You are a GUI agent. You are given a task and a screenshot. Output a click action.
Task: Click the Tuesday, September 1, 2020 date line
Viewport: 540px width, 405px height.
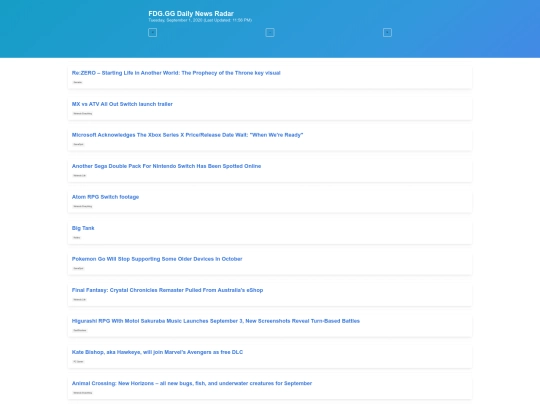200,20
